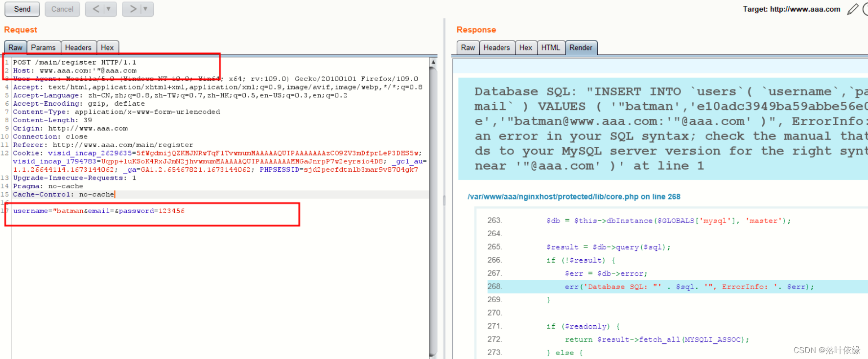Switch to the request Raw tab
This screenshot has width=868, height=359.
pyautogui.click(x=15, y=47)
